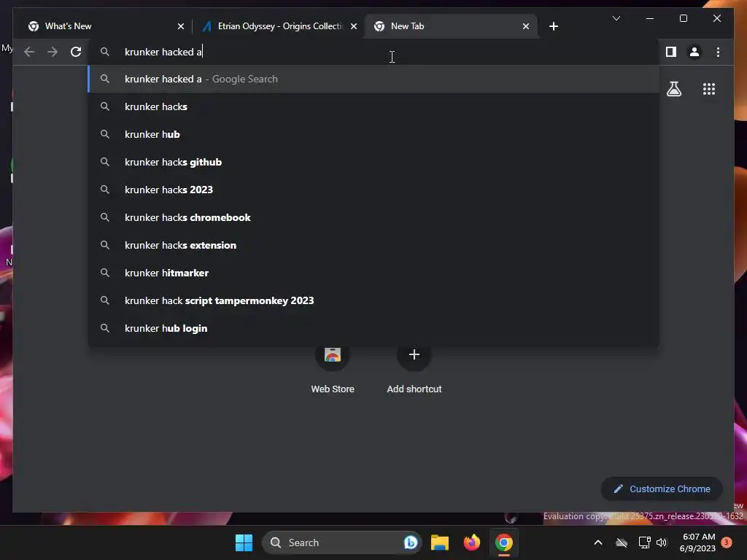
Task: Pick the 'krunker hacks github' suggestion
Action: pos(373,162)
